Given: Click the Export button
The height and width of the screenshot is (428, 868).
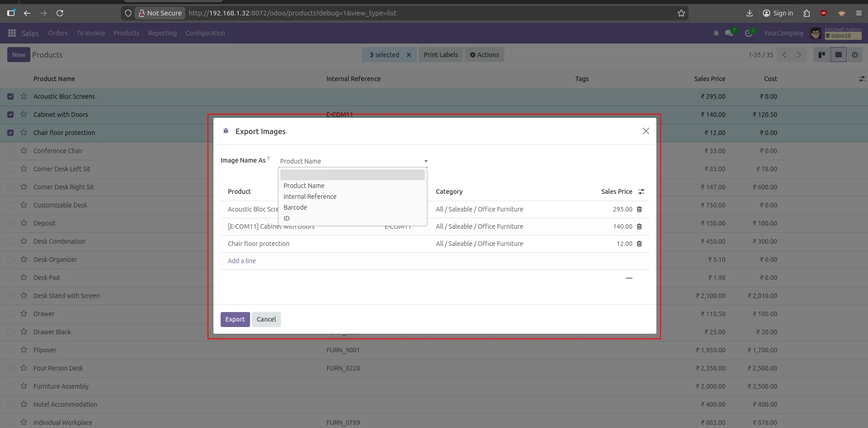Looking at the screenshot, I should 235,319.
